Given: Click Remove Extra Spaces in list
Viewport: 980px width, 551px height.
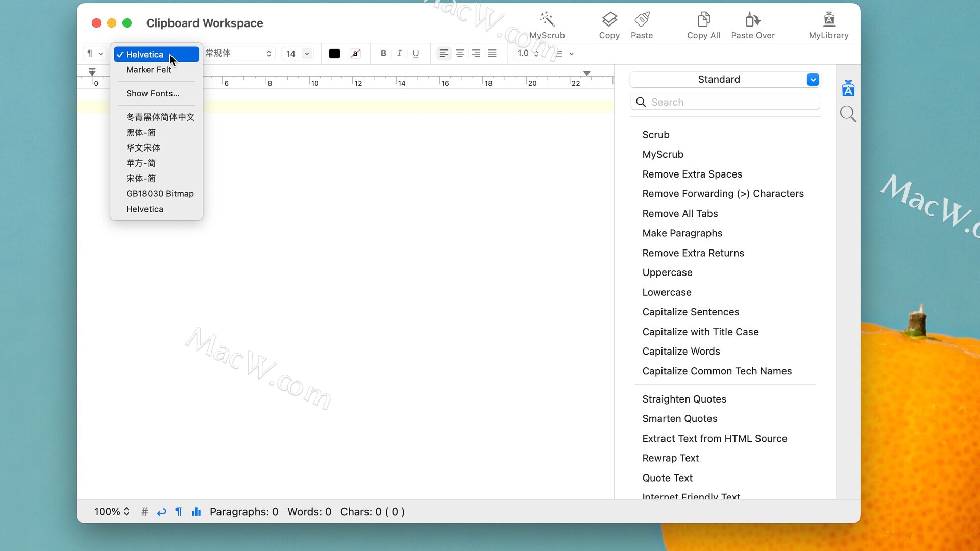Looking at the screenshot, I should pos(692,174).
